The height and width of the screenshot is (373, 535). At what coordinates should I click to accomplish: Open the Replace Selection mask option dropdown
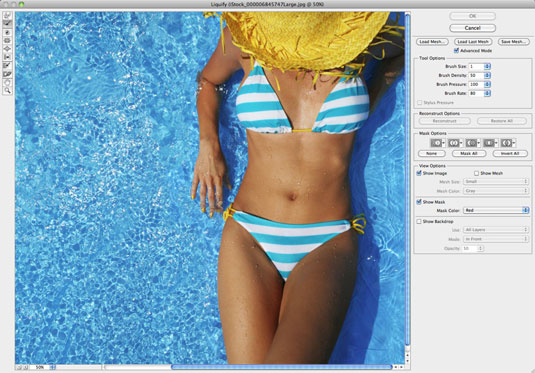click(x=438, y=143)
